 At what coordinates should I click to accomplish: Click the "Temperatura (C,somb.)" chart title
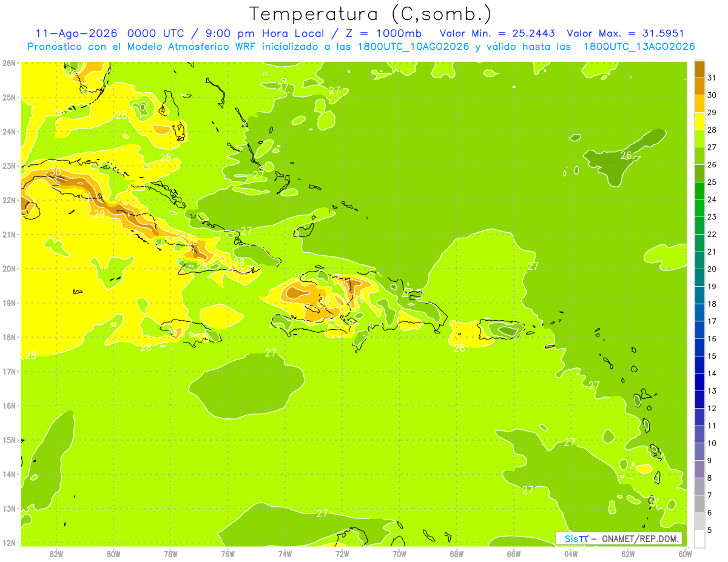(x=371, y=14)
